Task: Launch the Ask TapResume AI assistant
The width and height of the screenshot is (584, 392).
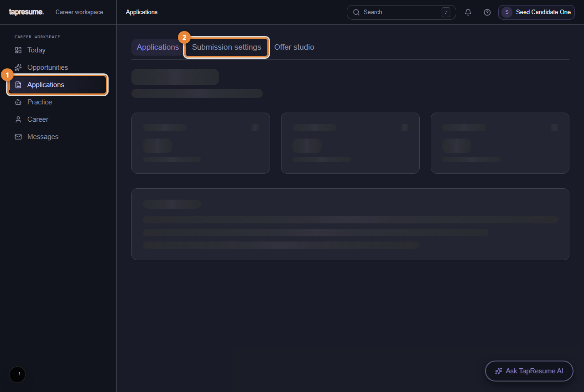Action: click(x=529, y=371)
